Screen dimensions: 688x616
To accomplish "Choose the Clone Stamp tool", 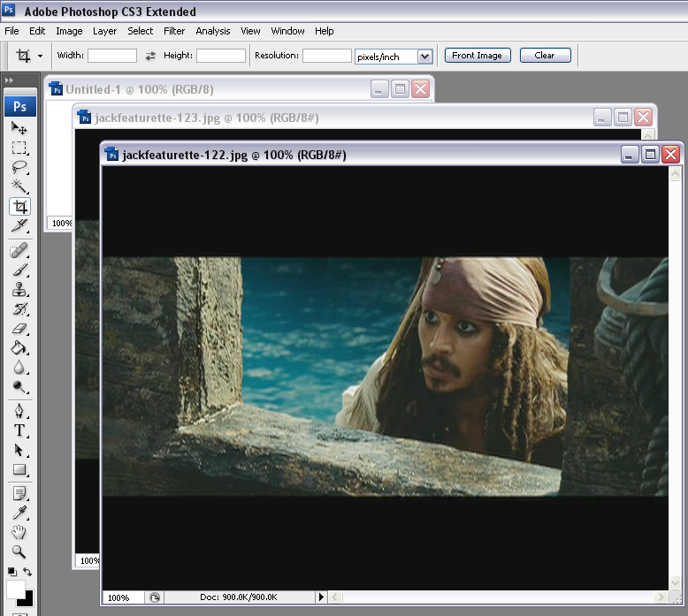I will 19,289.
